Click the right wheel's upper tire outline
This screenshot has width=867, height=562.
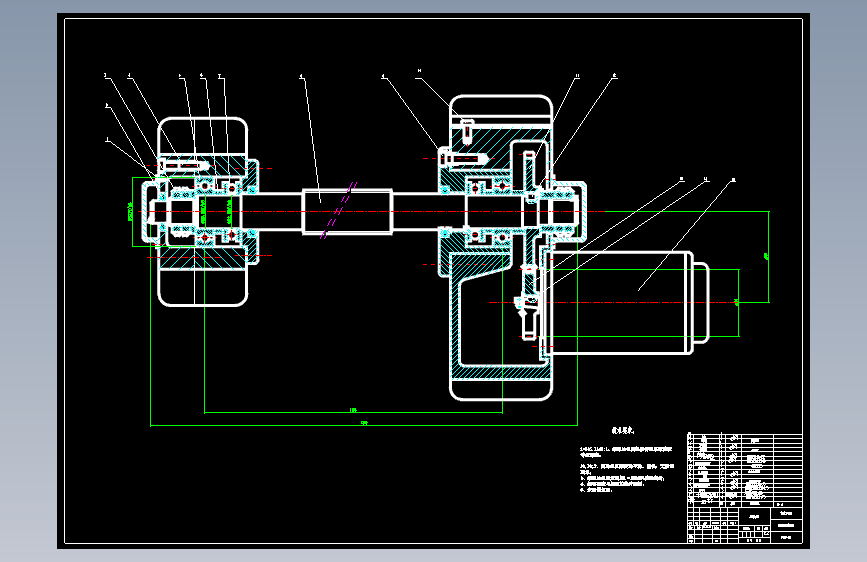(x=501, y=110)
